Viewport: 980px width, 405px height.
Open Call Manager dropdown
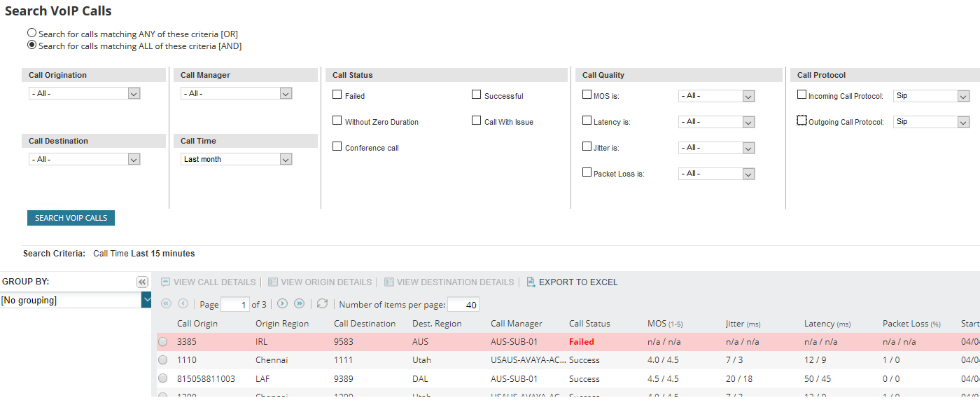pos(237,93)
